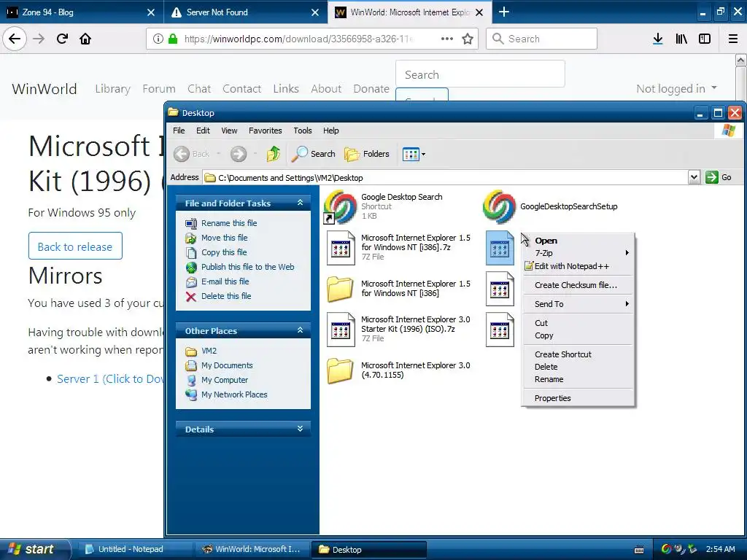
Task: Select Internet Explorer 1.5 for Windows NT folder
Action: 340,289
